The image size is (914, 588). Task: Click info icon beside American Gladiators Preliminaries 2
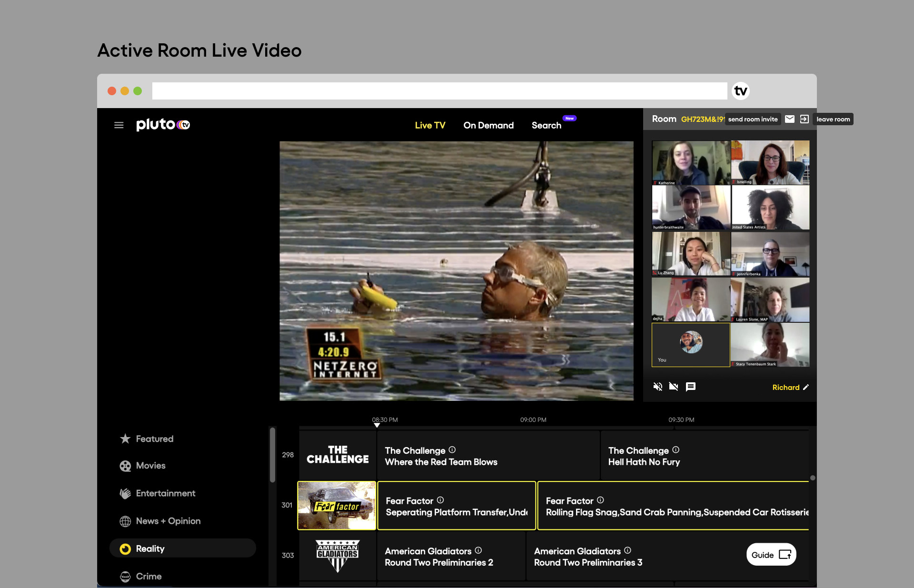pyautogui.click(x=478, y=550)
